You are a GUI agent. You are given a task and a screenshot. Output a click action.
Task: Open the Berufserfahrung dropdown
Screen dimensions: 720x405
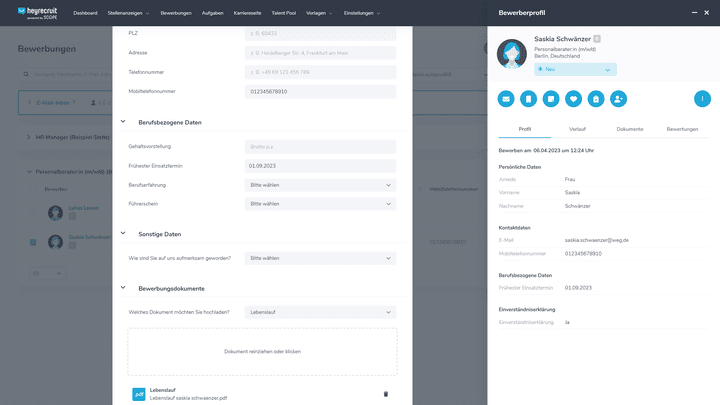pyautogui.click(x=321, y=184)
